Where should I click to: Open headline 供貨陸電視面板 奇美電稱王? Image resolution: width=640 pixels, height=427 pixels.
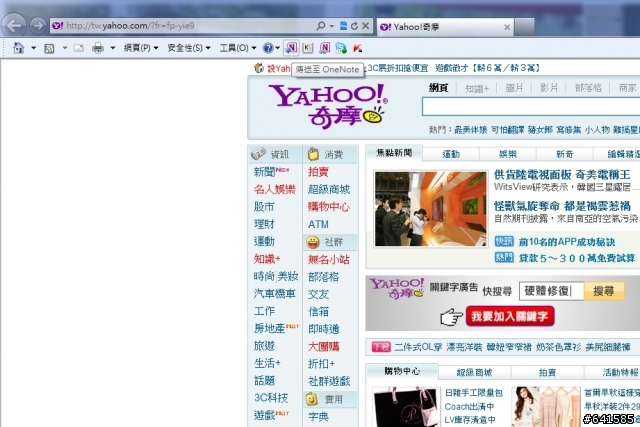(x=562, y=175)
